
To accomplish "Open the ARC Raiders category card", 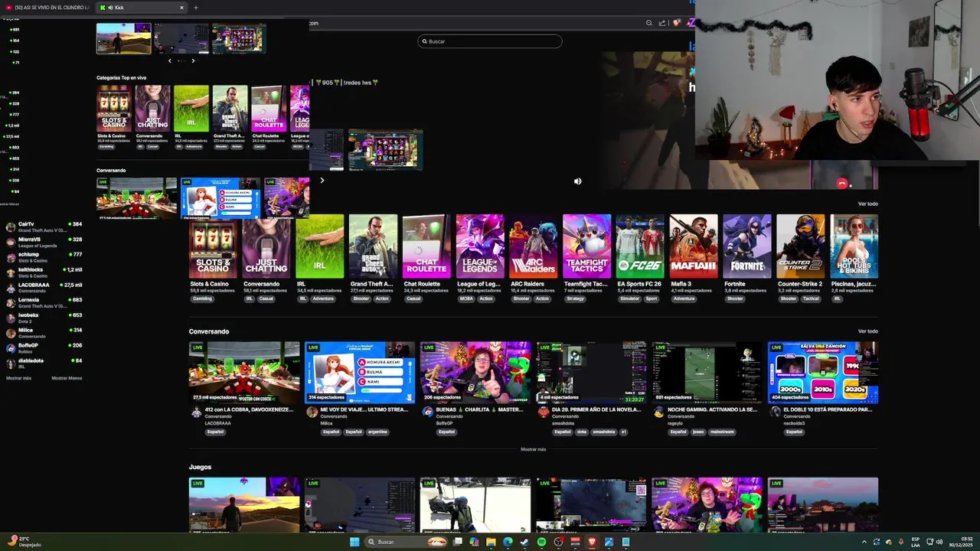I will click(x=534, y=246).
